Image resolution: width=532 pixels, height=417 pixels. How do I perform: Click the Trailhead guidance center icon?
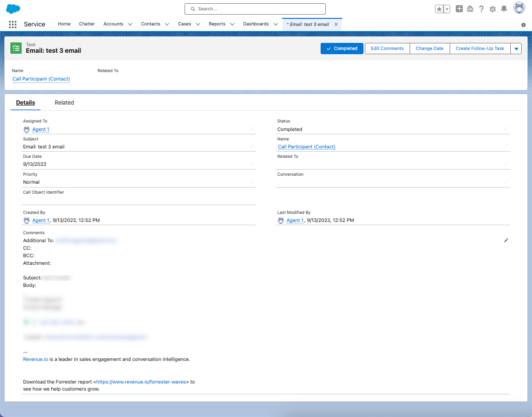point(470,9)
